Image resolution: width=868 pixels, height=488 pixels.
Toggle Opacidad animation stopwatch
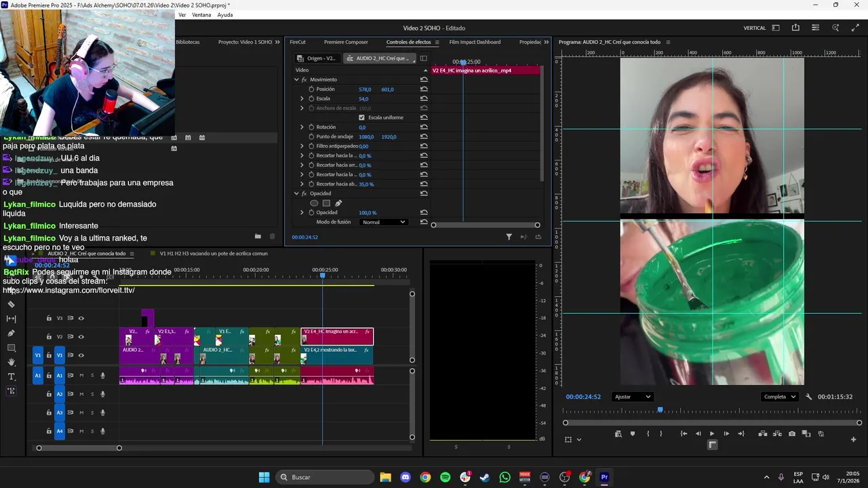tap(311, 212)
